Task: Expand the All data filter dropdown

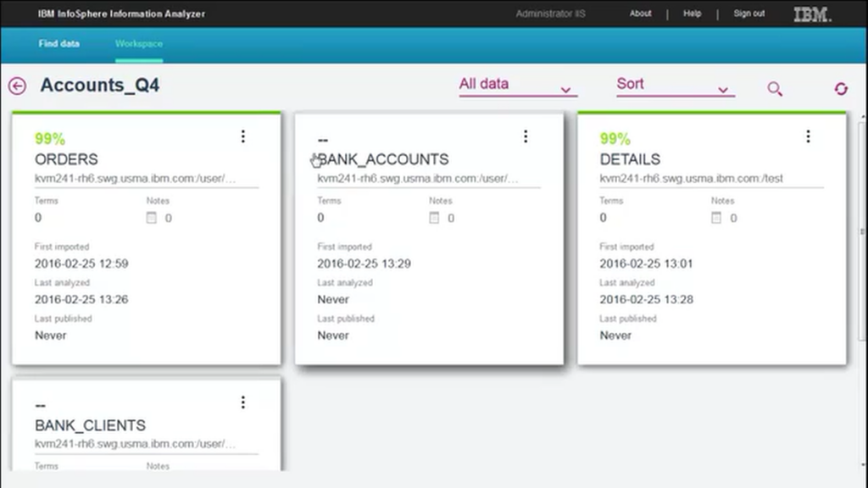Action: pos(518,86)
